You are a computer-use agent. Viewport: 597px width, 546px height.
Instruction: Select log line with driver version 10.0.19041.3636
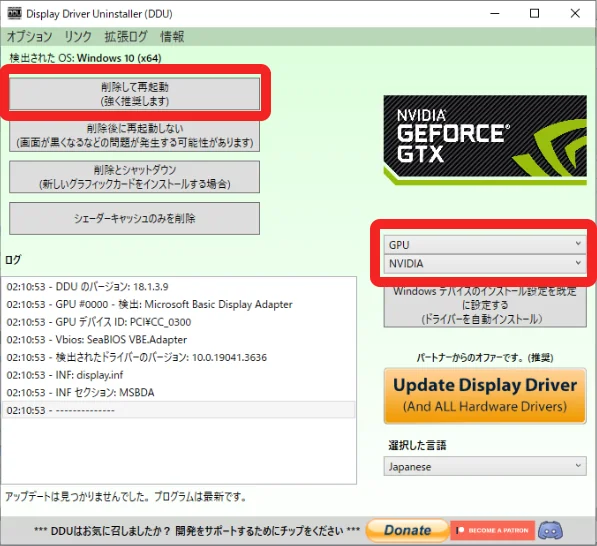[x=179, y=358]
